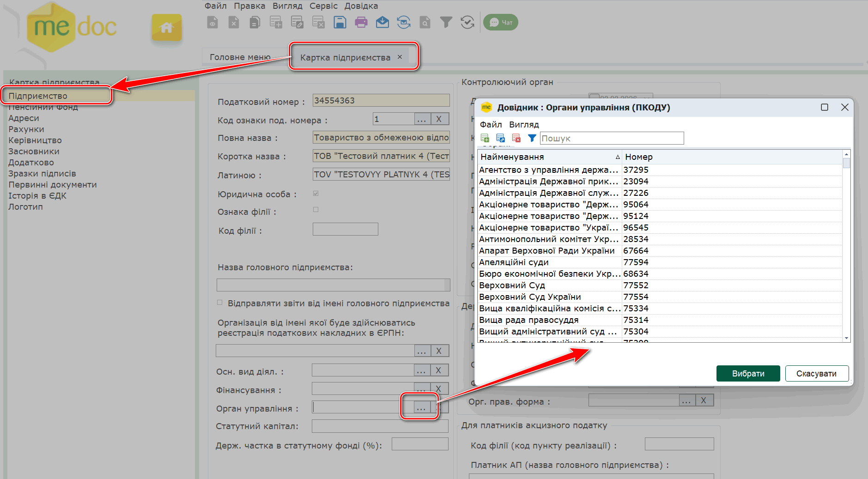
Task: Click the add record icon in Довідник toolbar
Action: point(485,138)
